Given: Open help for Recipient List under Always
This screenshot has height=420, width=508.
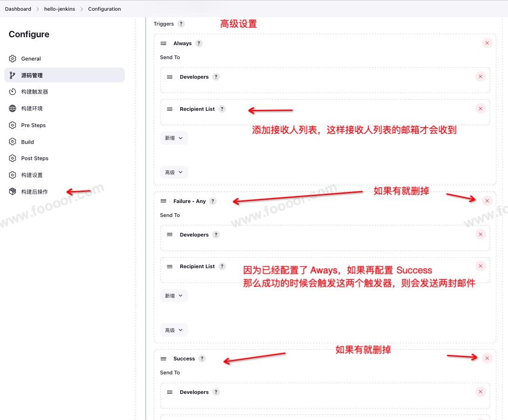Looking at the screenshot, I should (x=222, y=109).
